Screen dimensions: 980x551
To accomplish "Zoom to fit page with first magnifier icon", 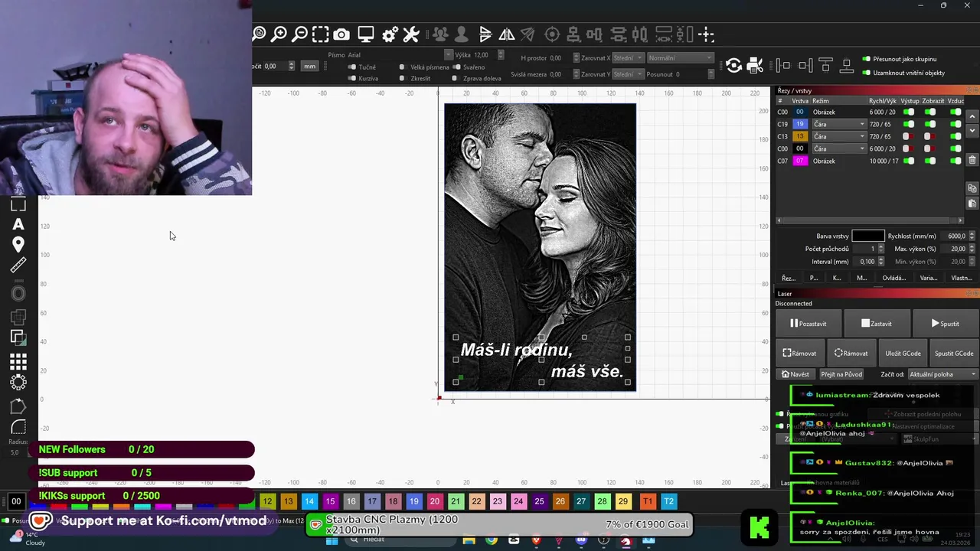I will pos(259,34).
